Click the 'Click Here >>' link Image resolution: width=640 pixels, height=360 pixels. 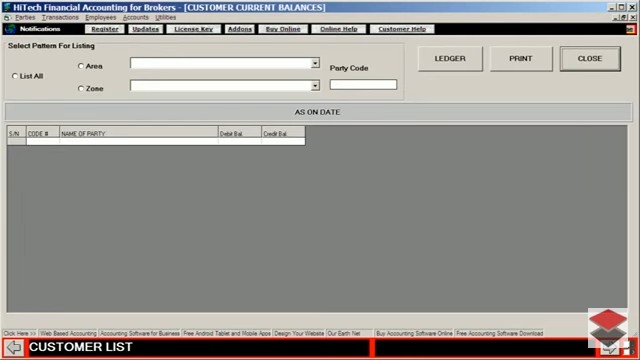(20, 333)
